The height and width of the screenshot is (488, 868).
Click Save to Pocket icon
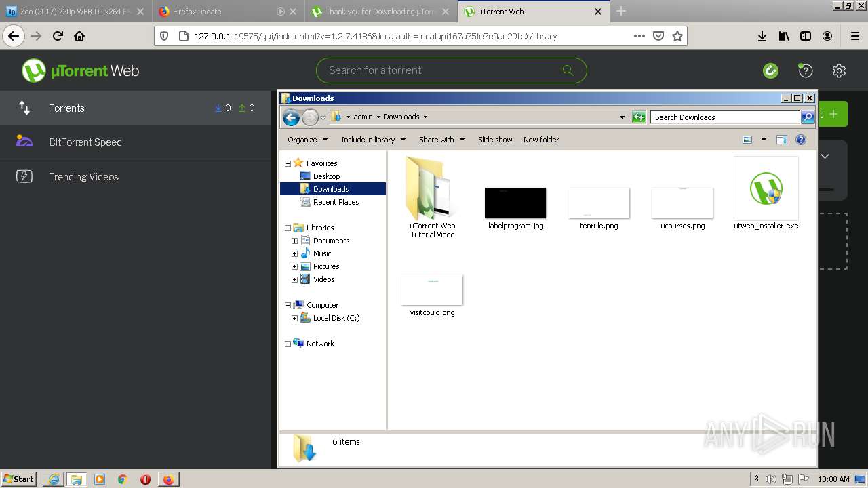coord(658,36)
